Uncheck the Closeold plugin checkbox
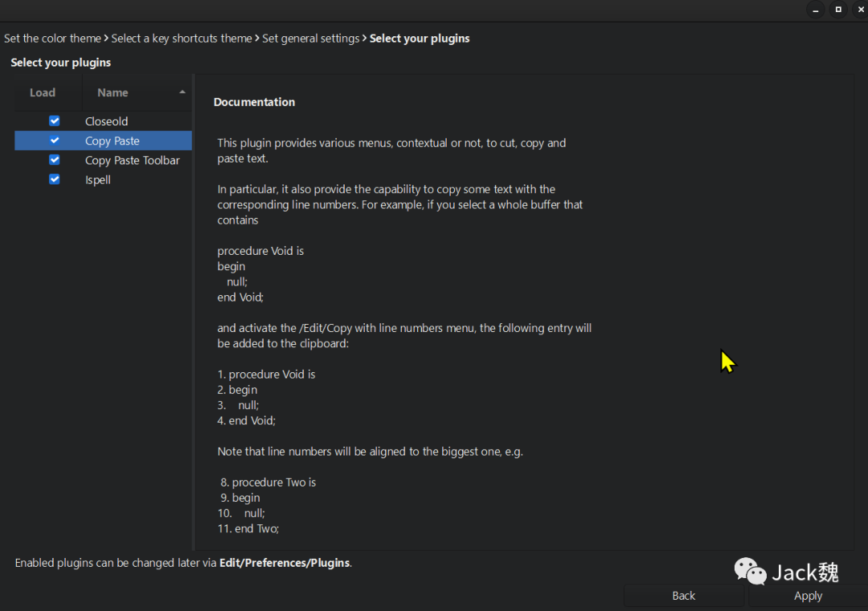The image size is (868, 611). [55, 121]
